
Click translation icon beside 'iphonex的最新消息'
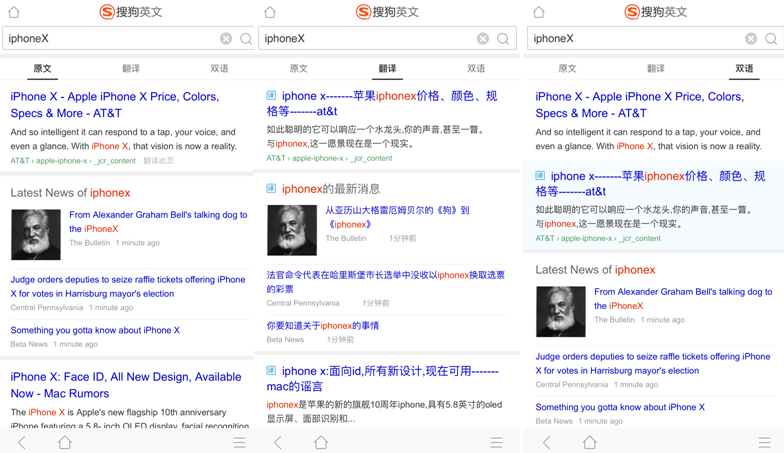coord(271,188)
